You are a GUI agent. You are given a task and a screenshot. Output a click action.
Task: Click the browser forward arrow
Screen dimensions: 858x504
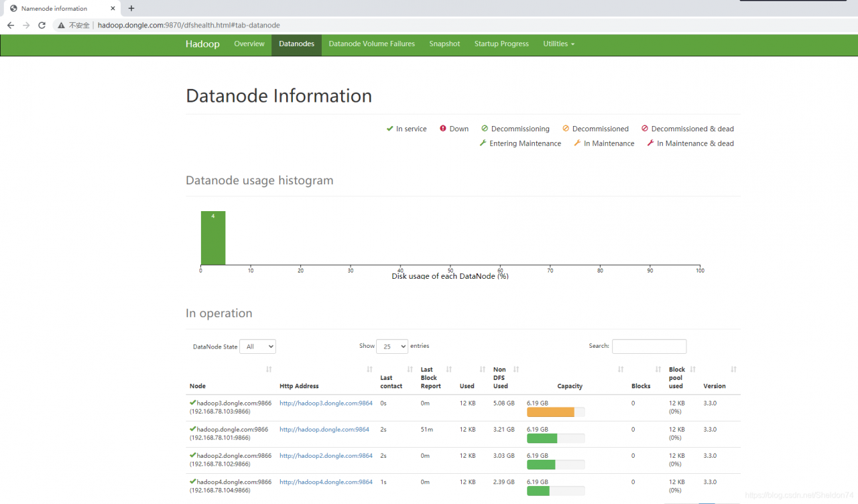[x=26, y=25]
